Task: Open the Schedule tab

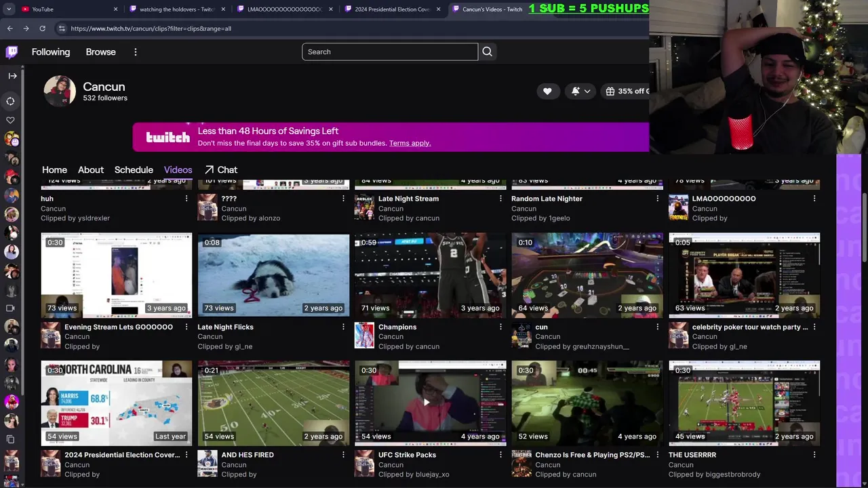Action: point(134,170)
